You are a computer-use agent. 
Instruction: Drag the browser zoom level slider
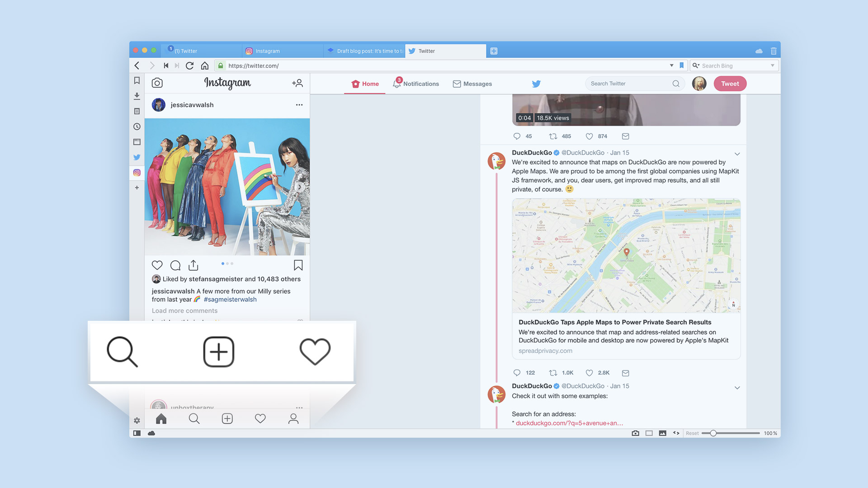tap(713, 432)
